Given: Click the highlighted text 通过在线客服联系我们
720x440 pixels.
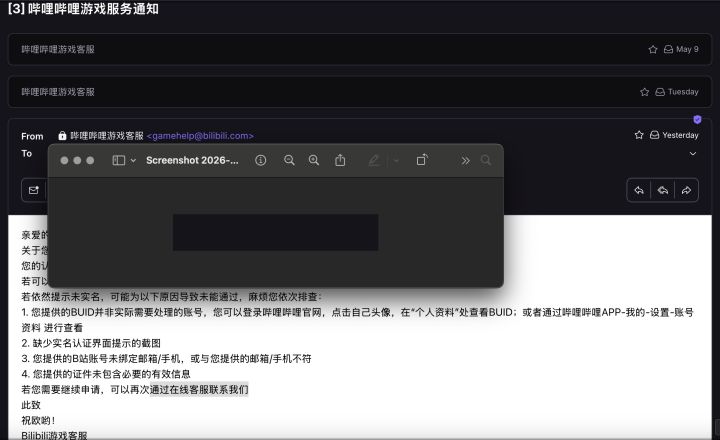Looking at the screenshot, I should 199,389.
